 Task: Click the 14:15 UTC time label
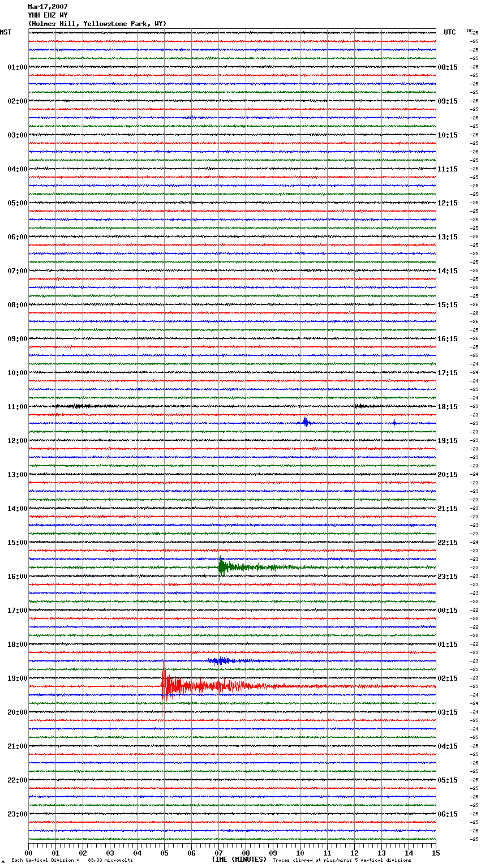click(448, 271)
